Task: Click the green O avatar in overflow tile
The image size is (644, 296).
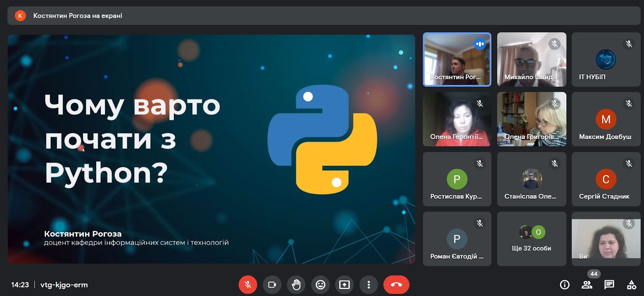Action: click(539, 232)
